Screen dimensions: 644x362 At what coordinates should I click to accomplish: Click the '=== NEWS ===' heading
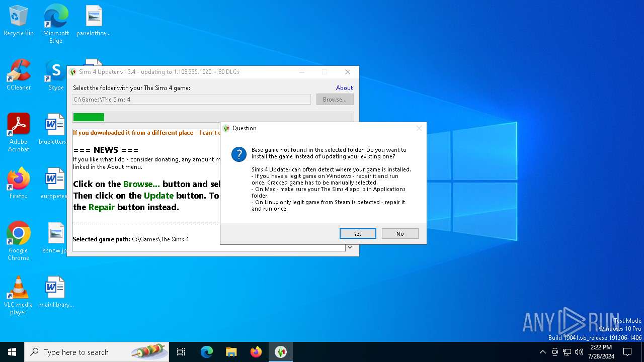(x=106, y=150)
